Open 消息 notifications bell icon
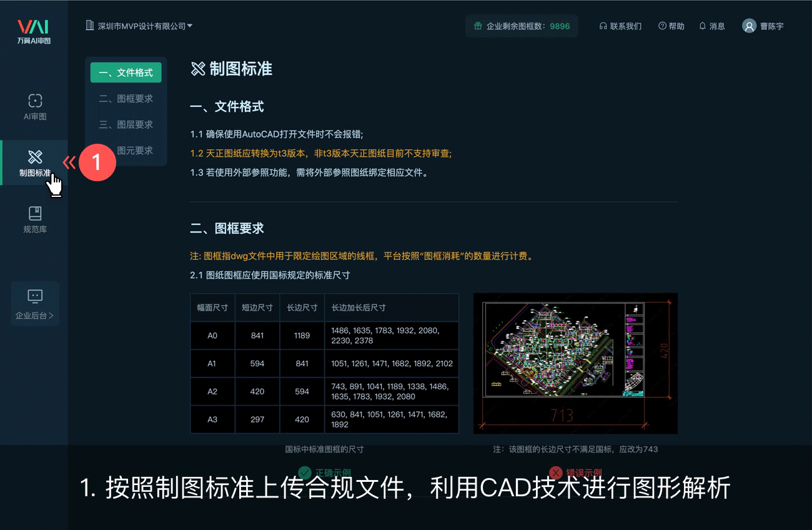 (x=702, y=26)
